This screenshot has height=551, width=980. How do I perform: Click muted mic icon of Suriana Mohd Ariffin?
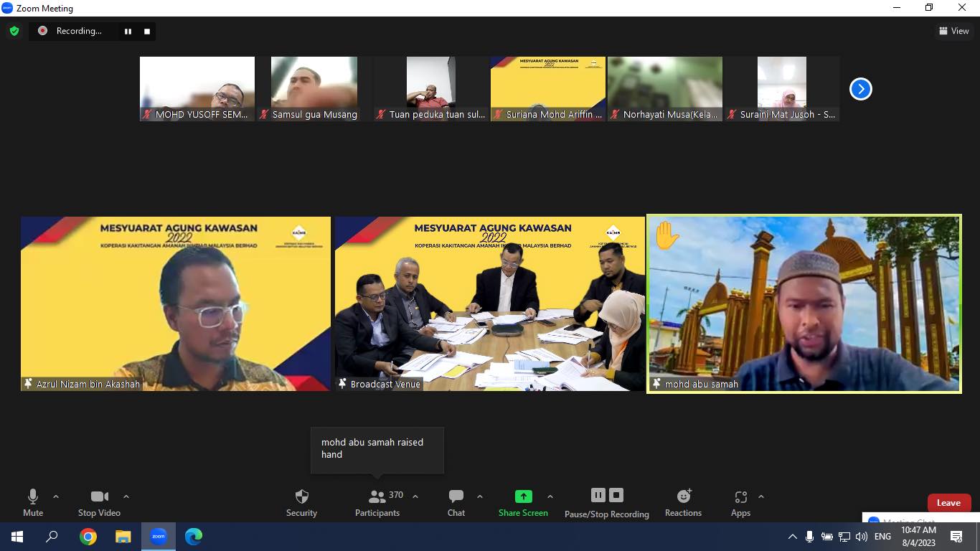tap(498, 114)
